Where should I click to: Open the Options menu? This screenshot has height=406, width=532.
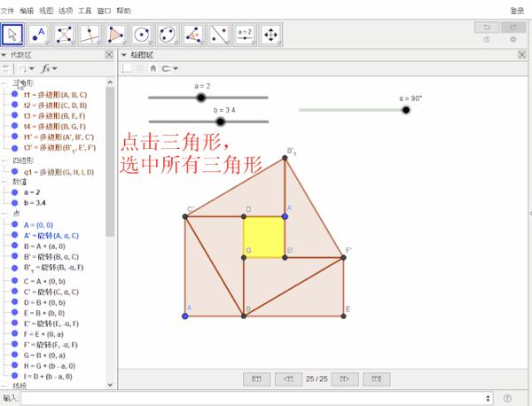click(66, 11)
